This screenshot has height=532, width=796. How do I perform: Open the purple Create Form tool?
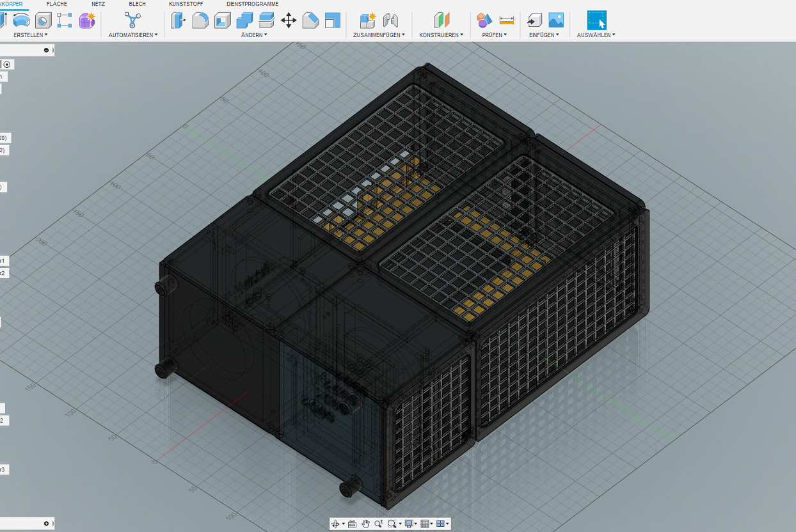86,20
